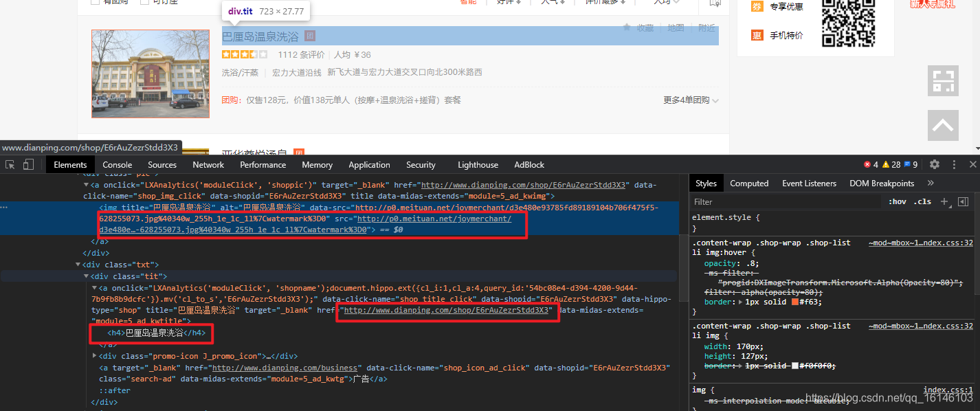Open the Lighthouse tab
Image resolution: width=980 pixels, height=411 pixels.
[478, 165]
